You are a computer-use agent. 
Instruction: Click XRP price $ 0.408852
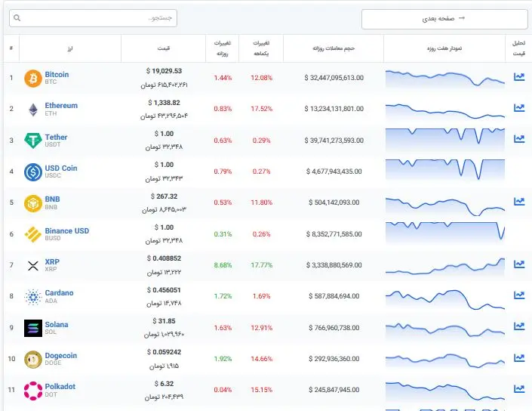click(164, 258)
